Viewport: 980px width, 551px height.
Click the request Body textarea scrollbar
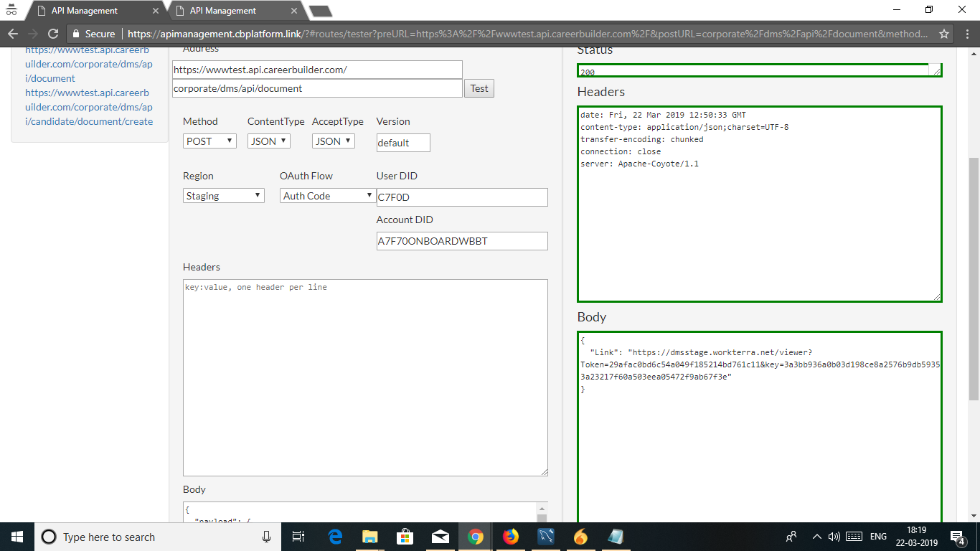tap(542, 512)
